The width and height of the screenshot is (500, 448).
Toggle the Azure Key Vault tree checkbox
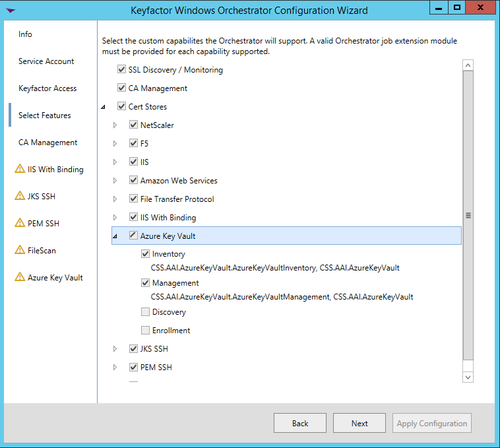click(x=133, y=236)
